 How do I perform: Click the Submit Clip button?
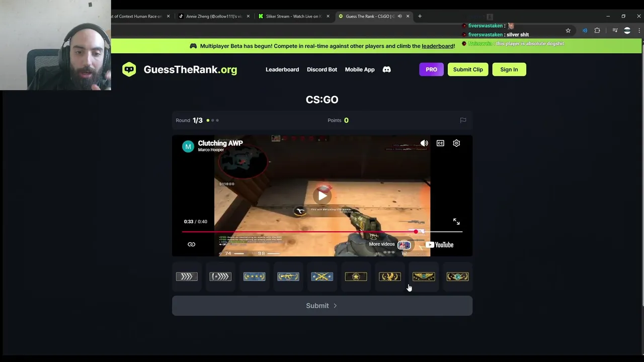point(468,69)
